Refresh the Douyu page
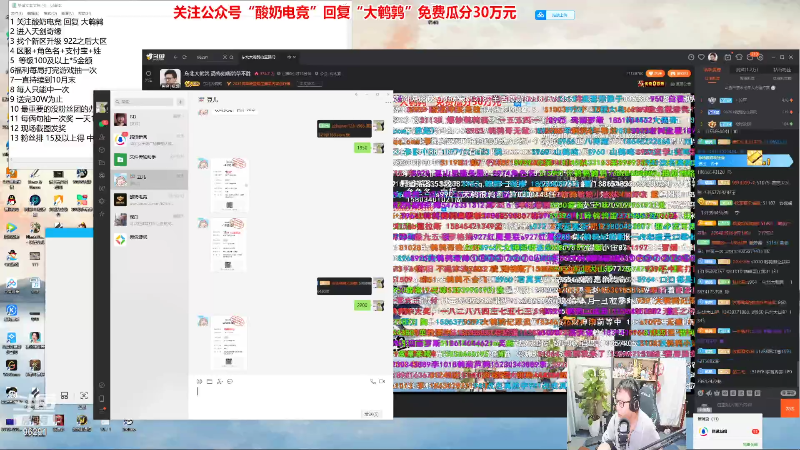Viewport: 800px width, 450px height. click(185, 57)
